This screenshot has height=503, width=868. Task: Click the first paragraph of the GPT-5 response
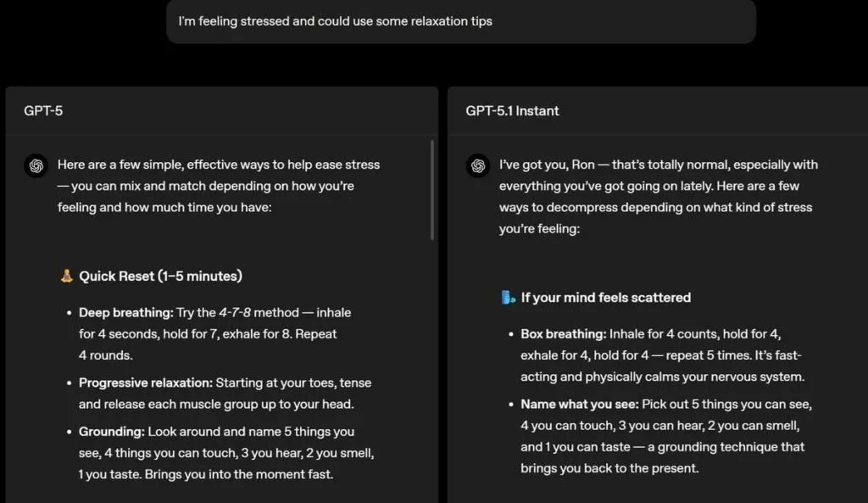click(x=219, y=186)
